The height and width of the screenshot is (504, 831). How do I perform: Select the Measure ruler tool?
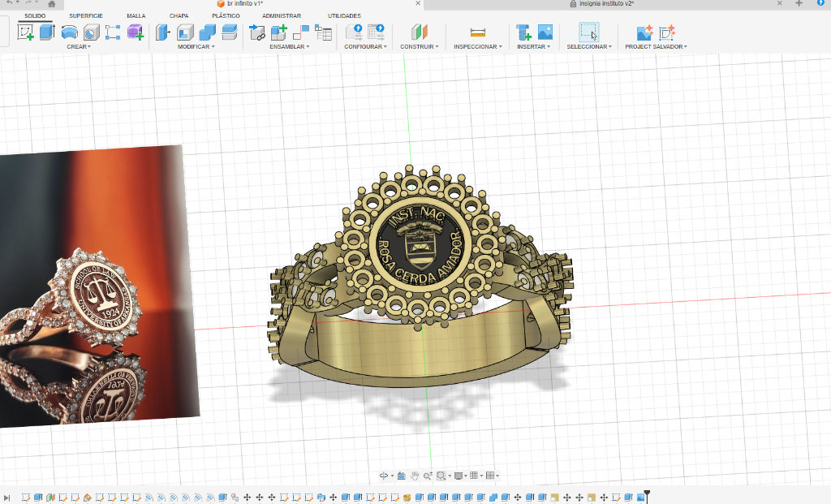pos(477,32)
